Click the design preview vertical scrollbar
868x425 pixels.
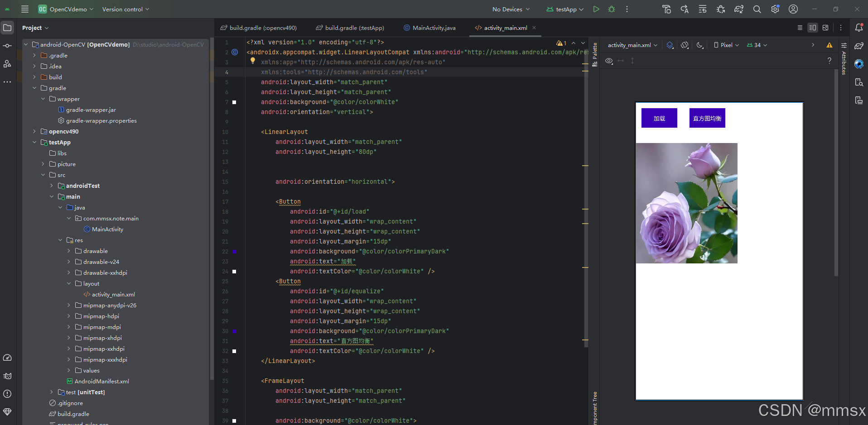click(x=836, y=172)
